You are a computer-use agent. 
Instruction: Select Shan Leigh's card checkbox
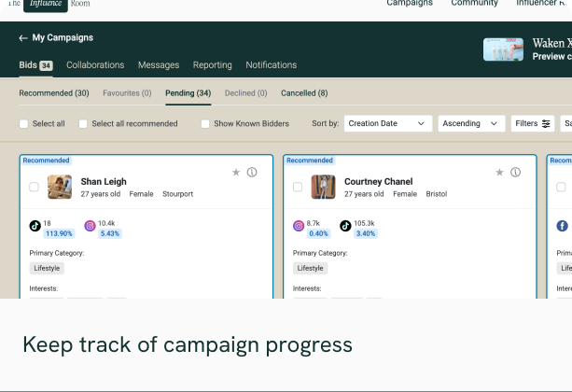pos(35,187)
